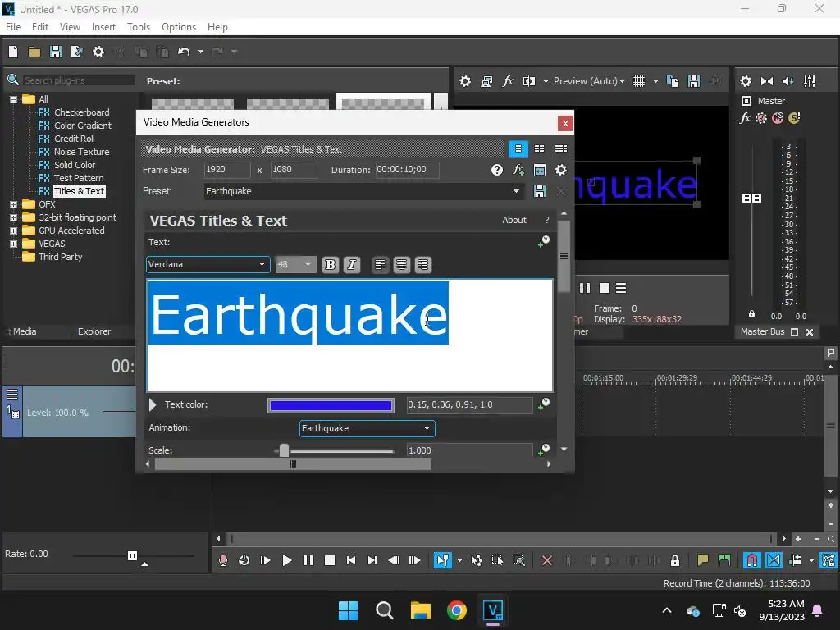
Task: Save snapshot of preview to file
Action: pyautogui.click(x=694, y=81)
